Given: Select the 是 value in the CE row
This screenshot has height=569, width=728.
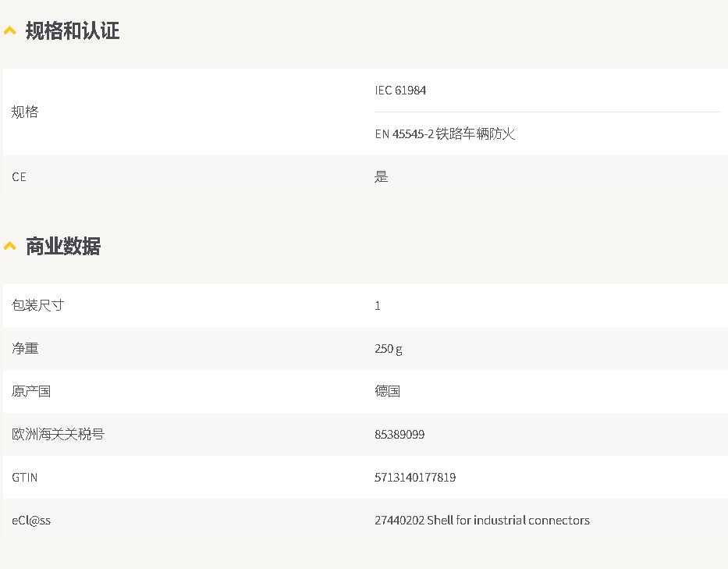Looking at the screenshot, I should 381,177.
